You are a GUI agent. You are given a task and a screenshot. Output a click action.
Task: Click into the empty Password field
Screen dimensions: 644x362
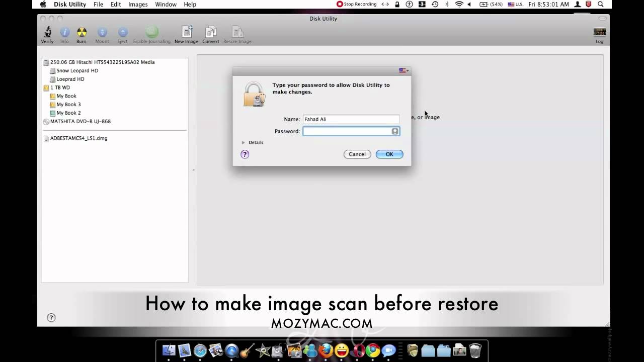351,131
